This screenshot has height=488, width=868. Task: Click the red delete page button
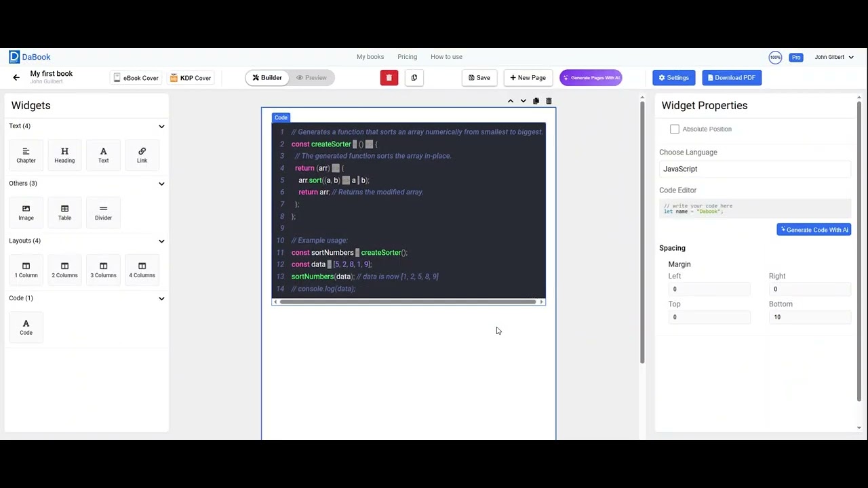click(389, 78)
